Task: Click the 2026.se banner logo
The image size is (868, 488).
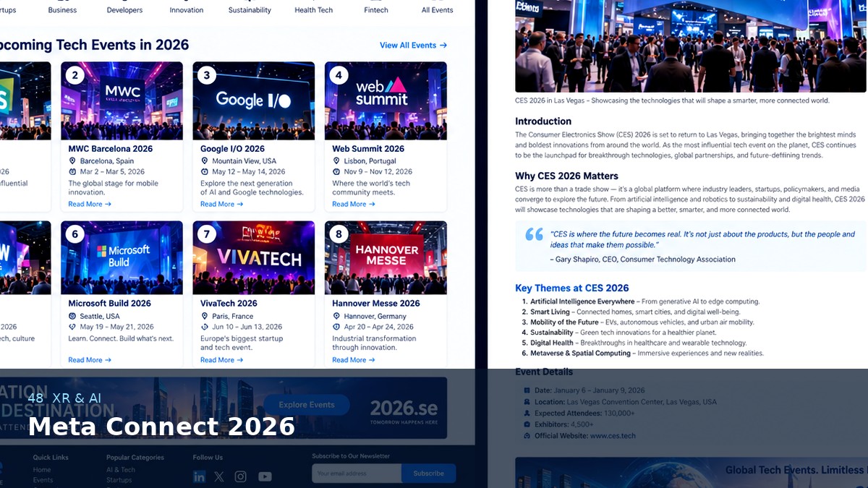Action: tap(404, 408)
